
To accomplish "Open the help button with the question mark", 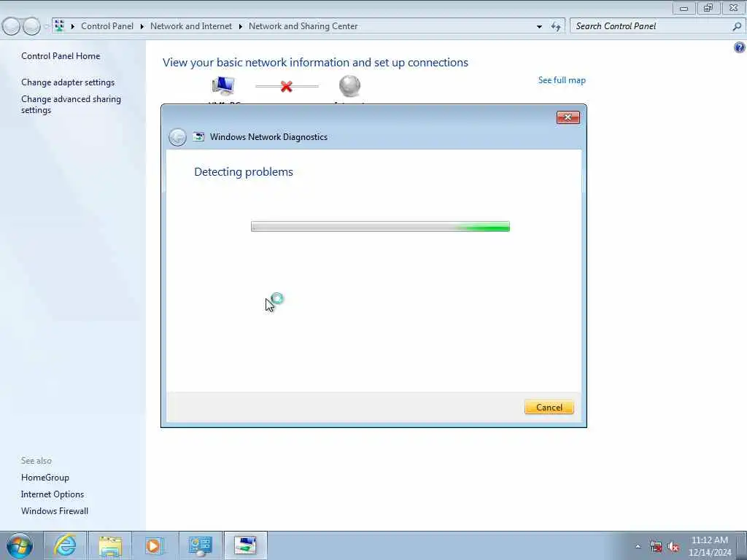I will click(740, 47).
